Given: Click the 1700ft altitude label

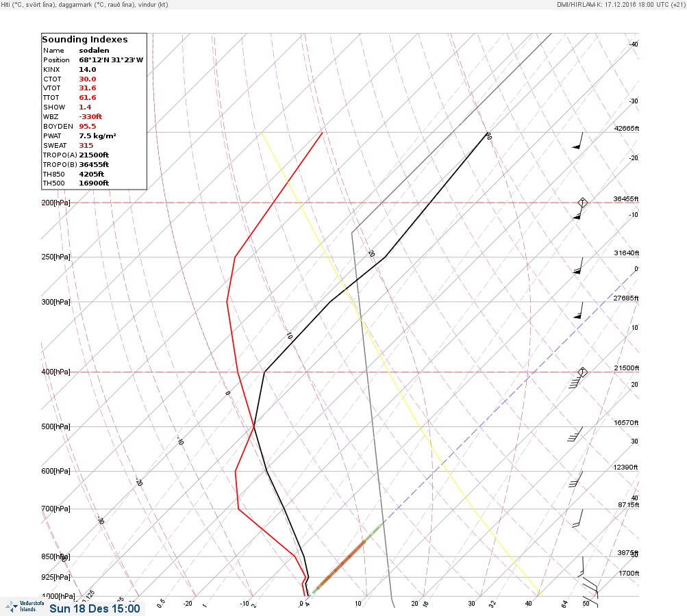Looking at the screenshot, I should coord(629,574).
